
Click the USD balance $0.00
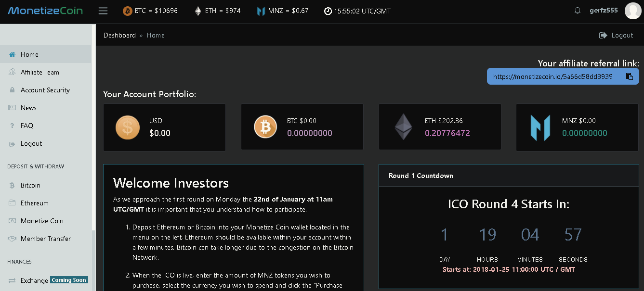click(160, 133)
